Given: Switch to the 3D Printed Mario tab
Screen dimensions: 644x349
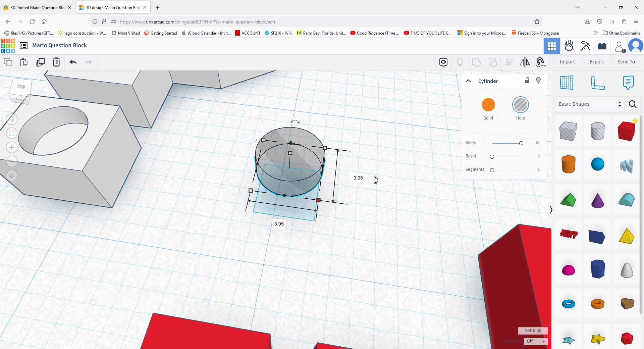Looking at the screenshot, I should (x=36, y=7).
